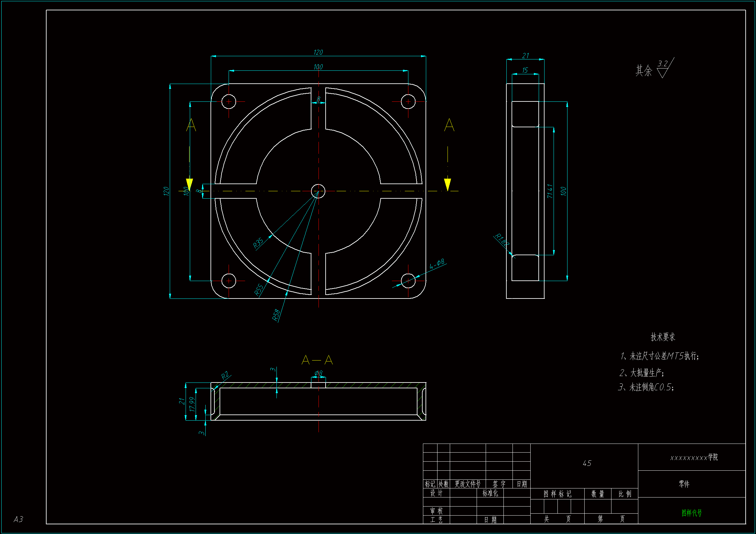Click the green 图样代号 title block cell
This screenshot has height=534, width=756.
(691, 513)
